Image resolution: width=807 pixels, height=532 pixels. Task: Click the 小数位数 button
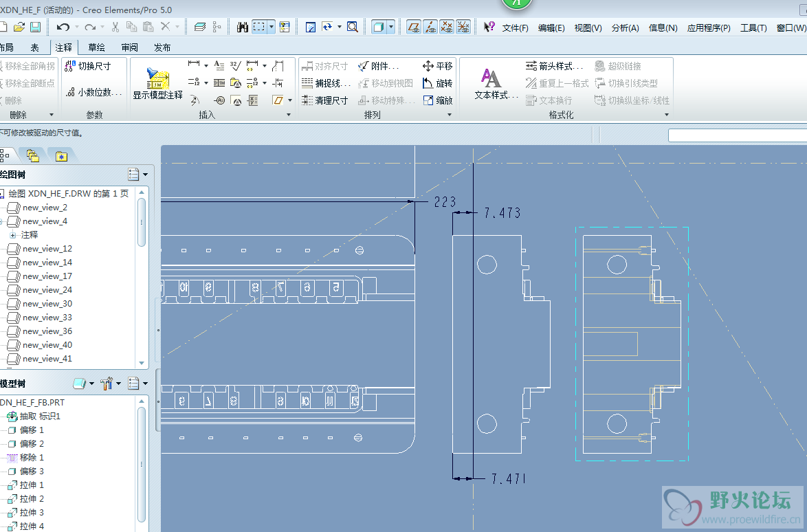[x=94, y=92]
